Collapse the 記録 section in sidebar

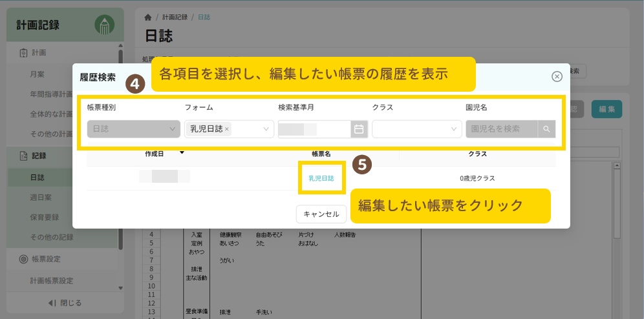(39, 155)
